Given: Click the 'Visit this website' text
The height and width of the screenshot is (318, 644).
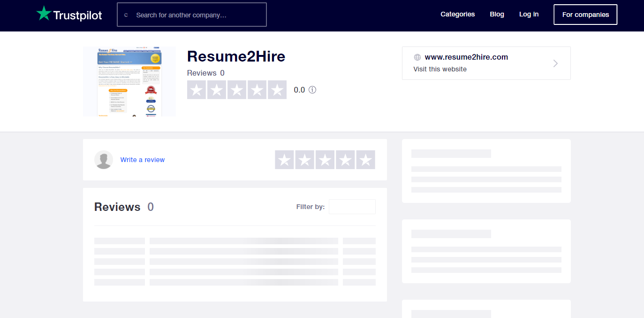Looking at the screenshot, I should click(x=440, y=69).
